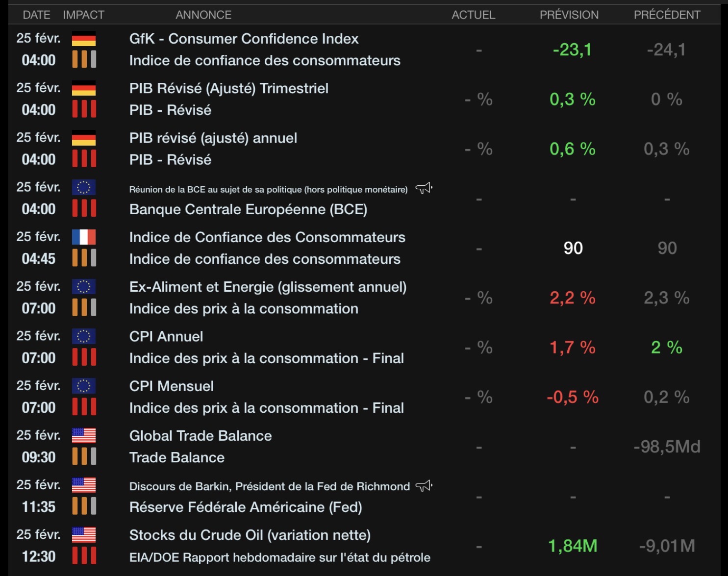Click the 1,84M forecast for Crude Oil
The height and width of the screenshot is (576, 728).
(x=573, y=546)
